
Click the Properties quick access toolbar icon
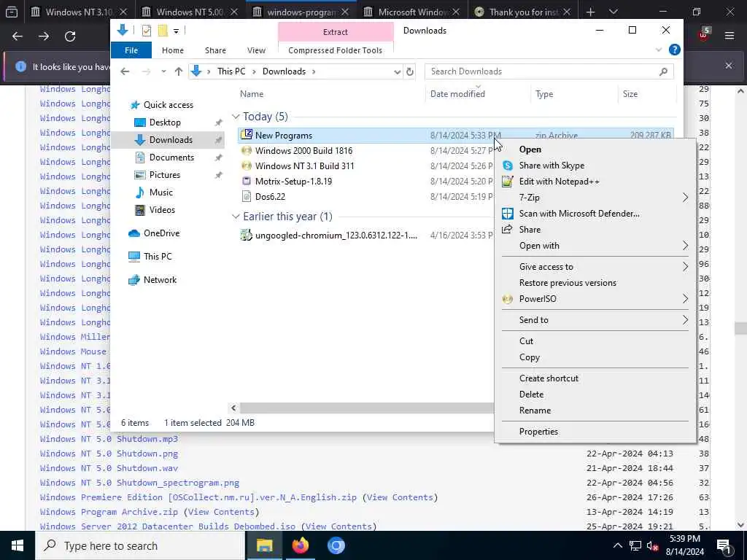pyautogui.click(x=146, y=31)
